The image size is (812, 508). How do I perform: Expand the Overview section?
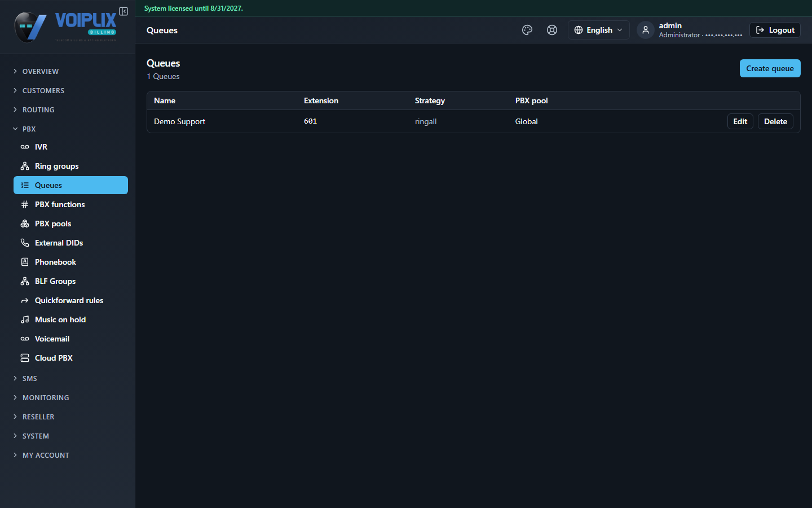click(x=70, y=71)
